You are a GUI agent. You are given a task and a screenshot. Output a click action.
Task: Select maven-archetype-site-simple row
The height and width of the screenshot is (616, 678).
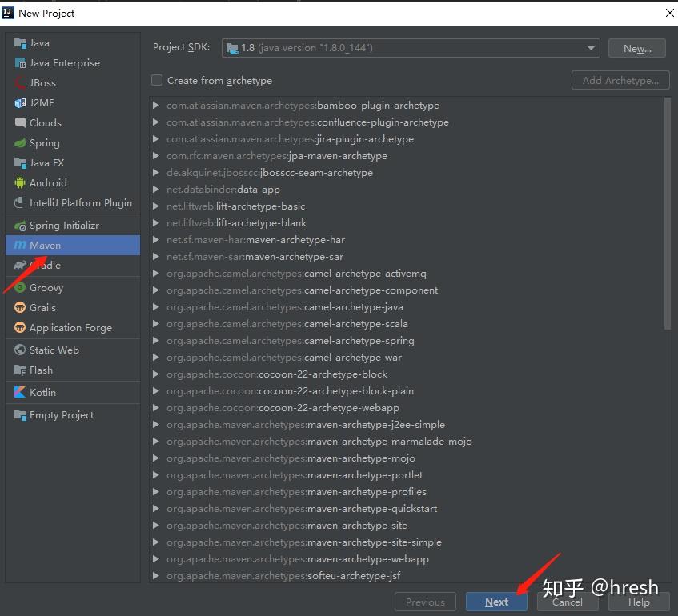click(x=408, y=542)
